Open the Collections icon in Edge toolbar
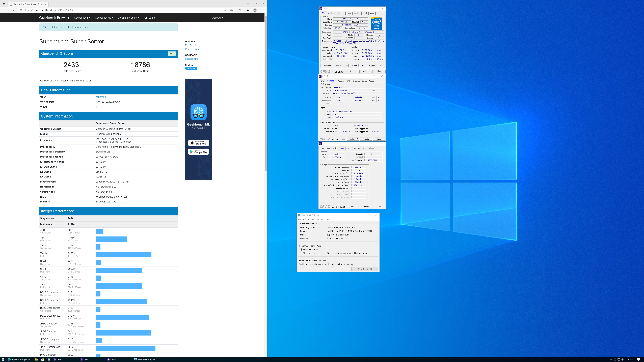This screenshot has height=362, width=644. pos(247,10)
